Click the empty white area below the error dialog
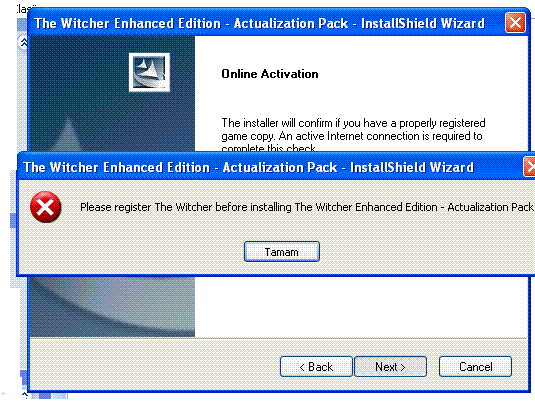This screenshot has height=401, width=535. pyautogui.click(x=361, y=306)
